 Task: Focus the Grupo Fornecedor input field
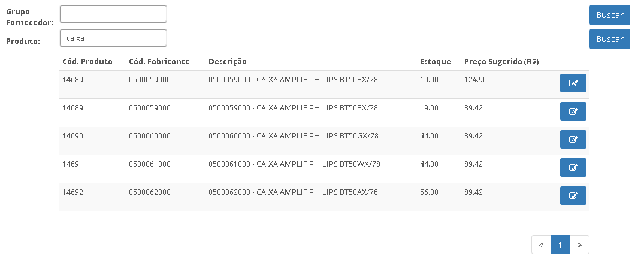[113, 14]
